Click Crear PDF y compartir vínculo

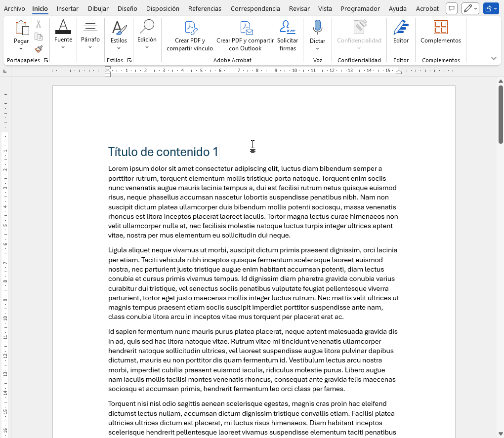[190, 36]
